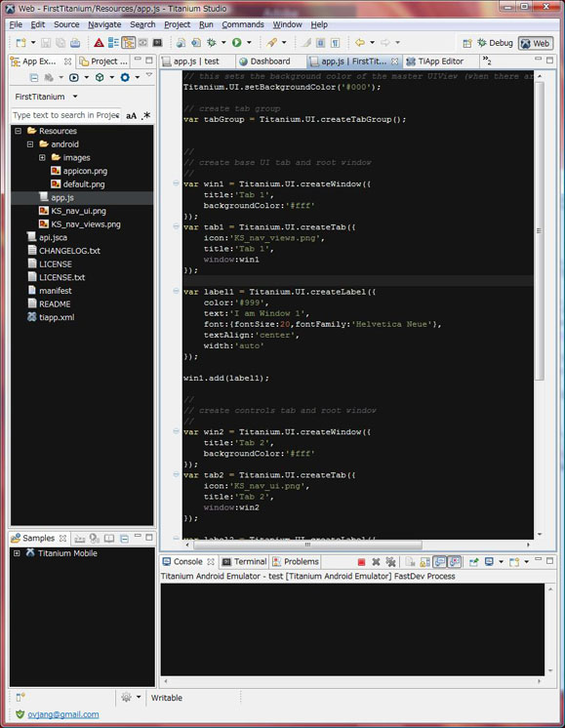The image size is (565, 728).
Task: Toggle show whitespace characters pilcrow icon
Action: 335,43
